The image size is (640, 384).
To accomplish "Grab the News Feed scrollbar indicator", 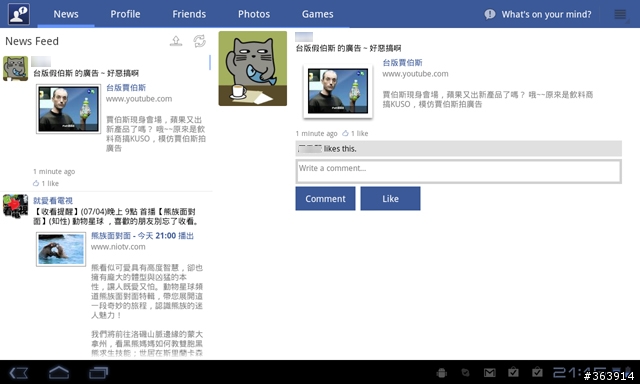I will click(210, 62).
